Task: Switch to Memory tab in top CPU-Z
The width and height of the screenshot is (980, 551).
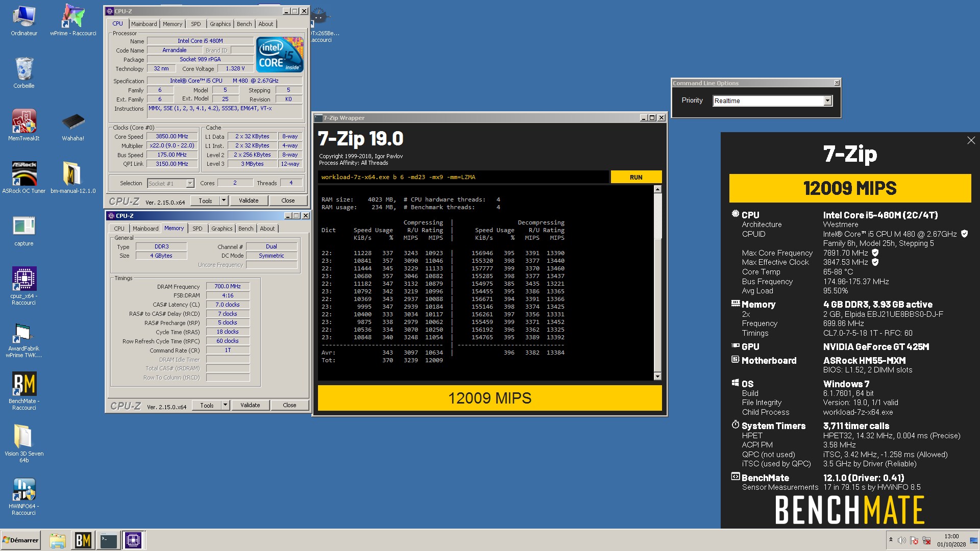Action: click(173, 24)
